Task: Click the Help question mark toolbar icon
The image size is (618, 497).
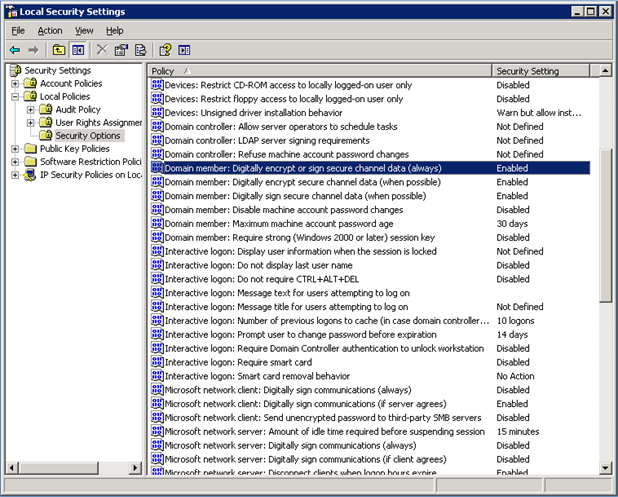Action: coord(165,50)
